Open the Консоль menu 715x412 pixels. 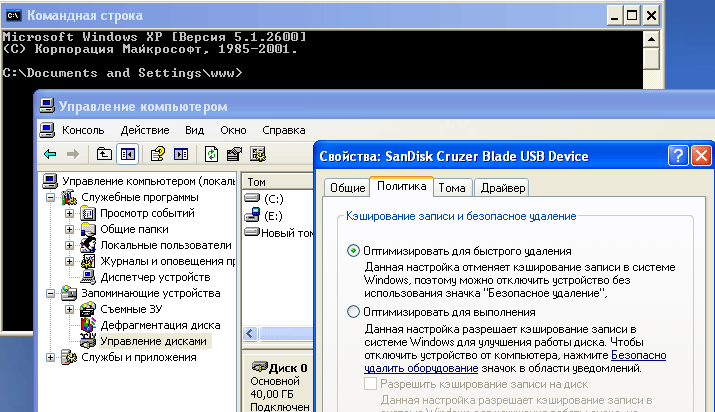pyautogui.click(x=83, y=130)
